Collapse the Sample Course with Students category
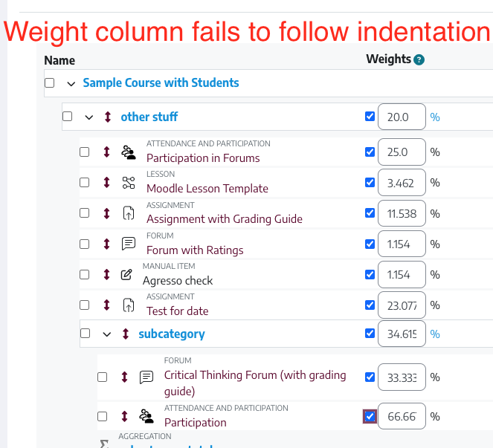The height and width of the screenshot is (448, 493). 71,84
